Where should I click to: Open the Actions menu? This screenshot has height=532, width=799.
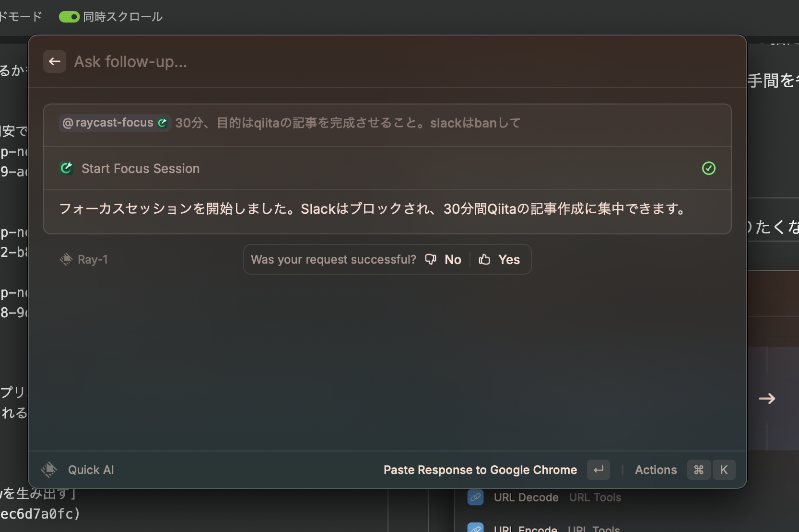pyautogui.click(x=656, y=470)
